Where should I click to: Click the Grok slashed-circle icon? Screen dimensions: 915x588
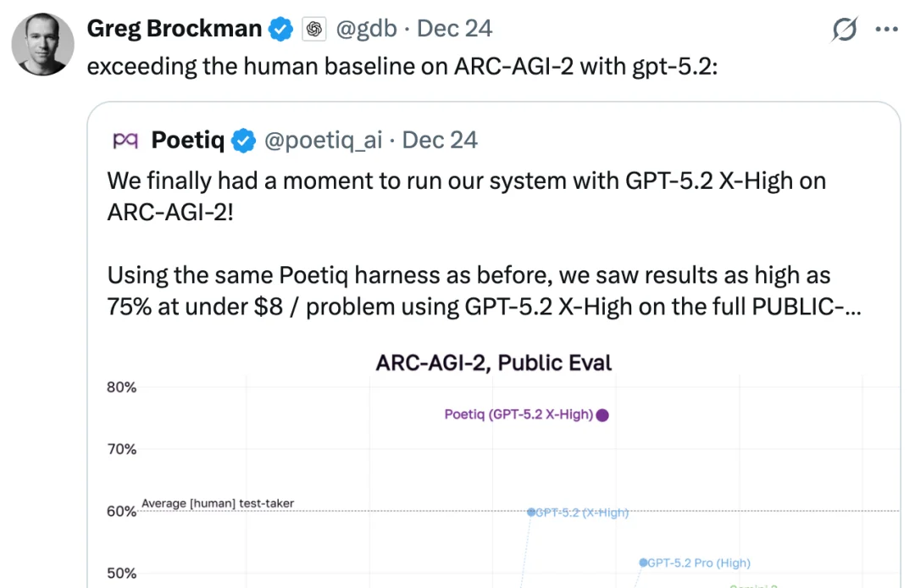pyautogui.click(x=845, y=30)
